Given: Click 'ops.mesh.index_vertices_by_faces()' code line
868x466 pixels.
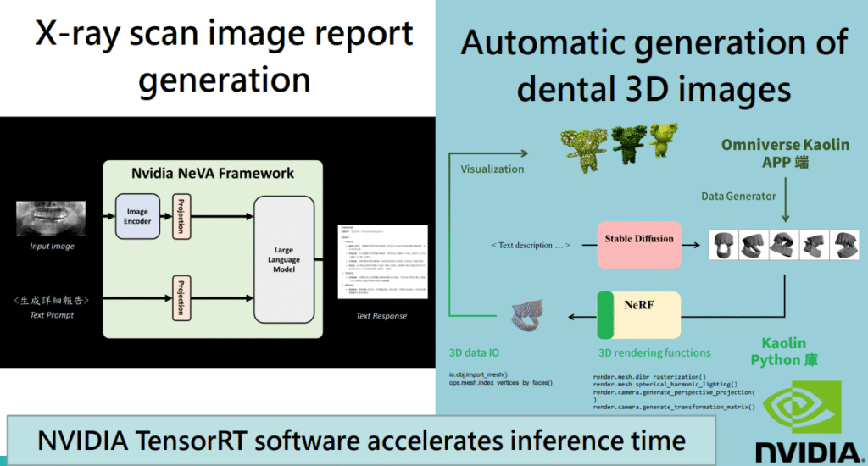Looking at the screenshot, I should click(500, 383).
